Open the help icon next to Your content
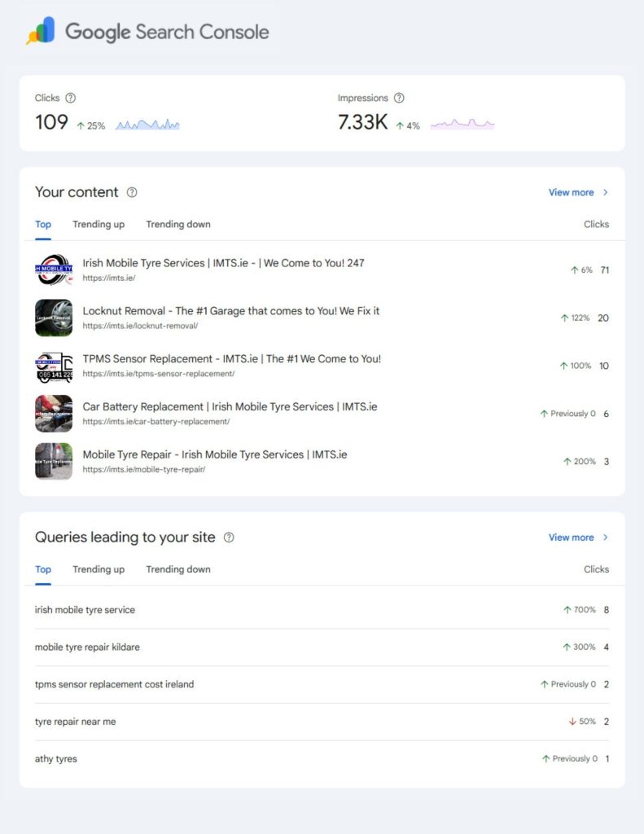The width and height of the screenshot is (644, 834). coord(132,192)
